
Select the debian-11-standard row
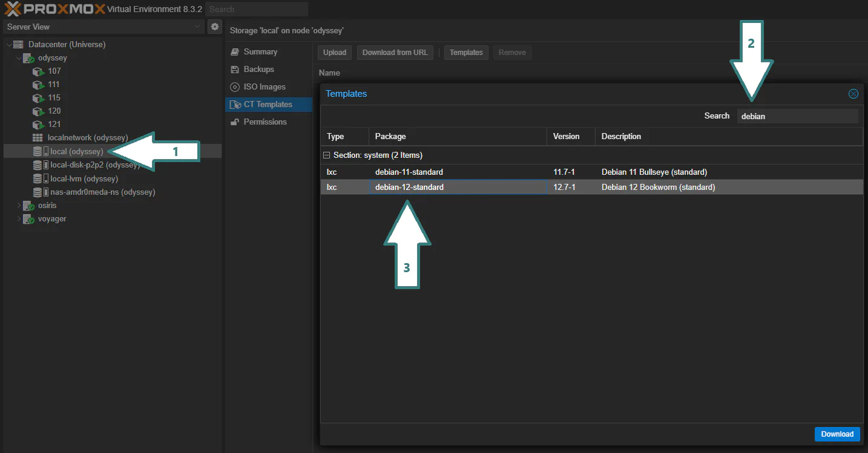pyautogui.click(x=591, y=172)
